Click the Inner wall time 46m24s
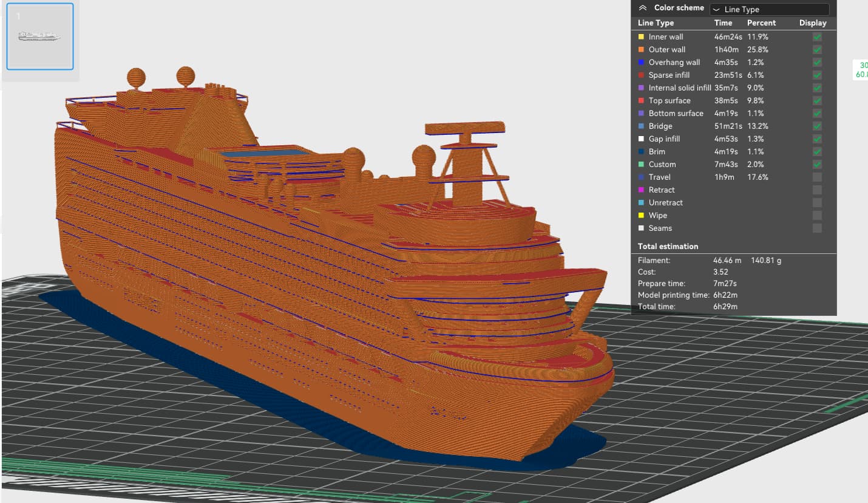 click(x=728, y=36)
